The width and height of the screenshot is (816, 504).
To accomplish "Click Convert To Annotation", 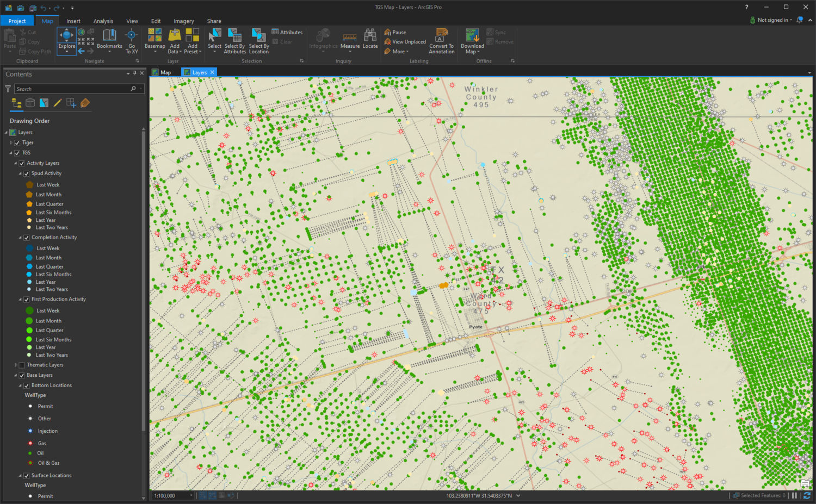I will click(442, 41).
